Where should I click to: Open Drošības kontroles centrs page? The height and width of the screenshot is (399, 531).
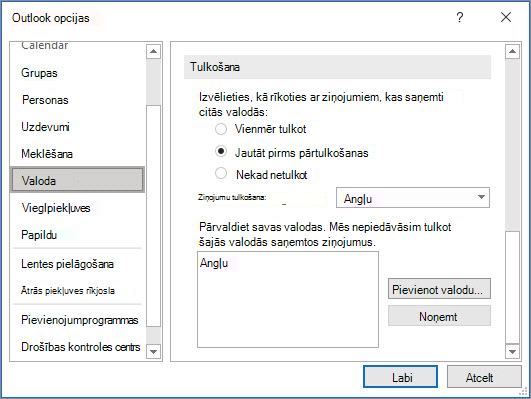pyautogui.click(x=81, y=347)
